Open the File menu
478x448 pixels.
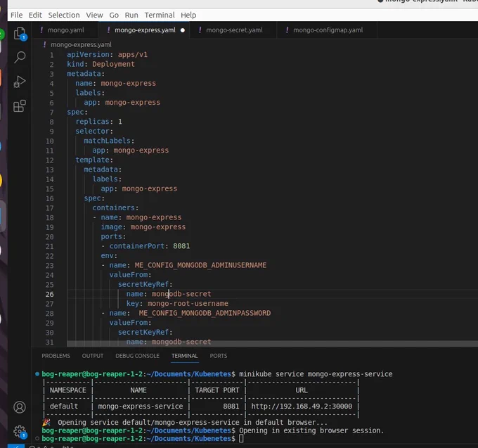[16, 15]
